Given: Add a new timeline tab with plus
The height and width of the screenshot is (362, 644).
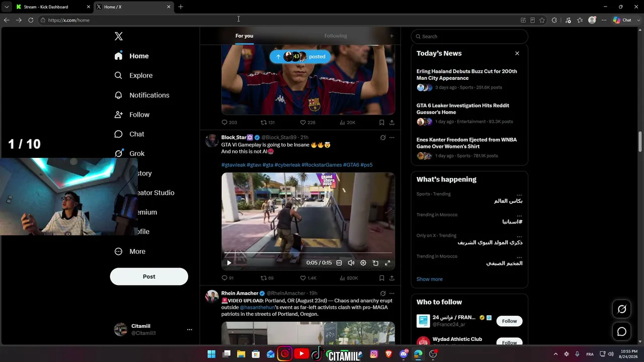Looking at the screenshot, I should pyautogui.click(x=391, y=36).
